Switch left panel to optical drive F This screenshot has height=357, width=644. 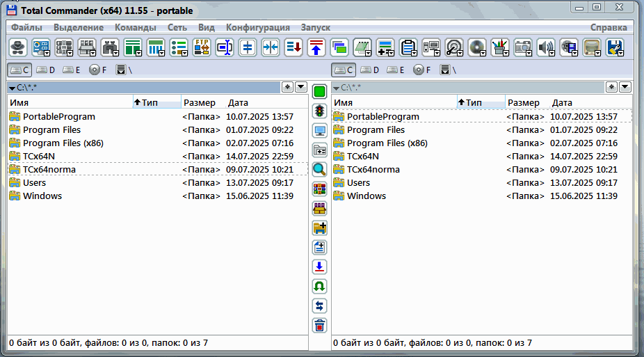pos(98,70)
